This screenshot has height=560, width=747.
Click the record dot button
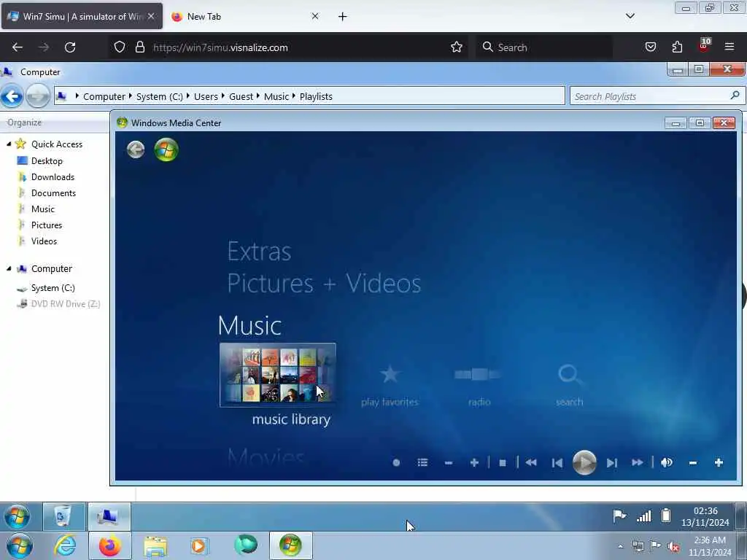click(396, 462)
